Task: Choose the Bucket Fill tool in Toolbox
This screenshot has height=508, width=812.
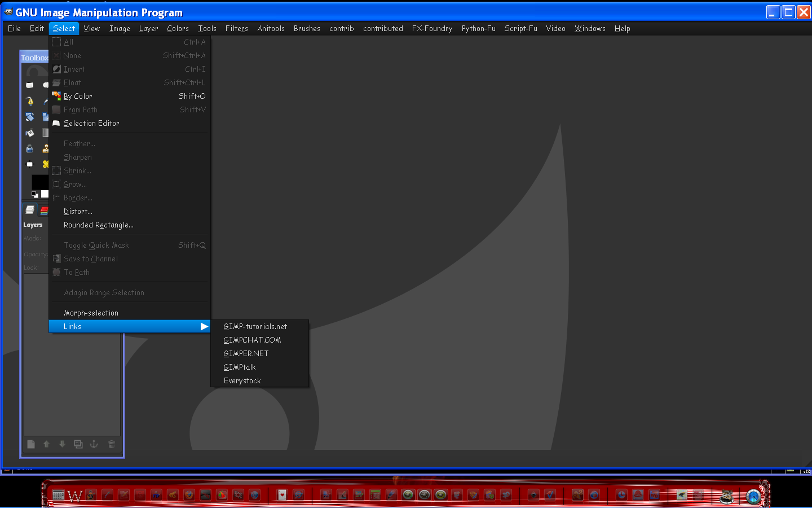Action: pyautogui.click(x=30, y=133)
